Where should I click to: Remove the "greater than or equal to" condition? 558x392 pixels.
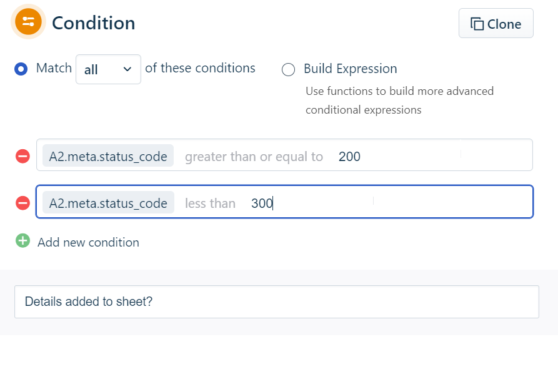coord(22,156)
